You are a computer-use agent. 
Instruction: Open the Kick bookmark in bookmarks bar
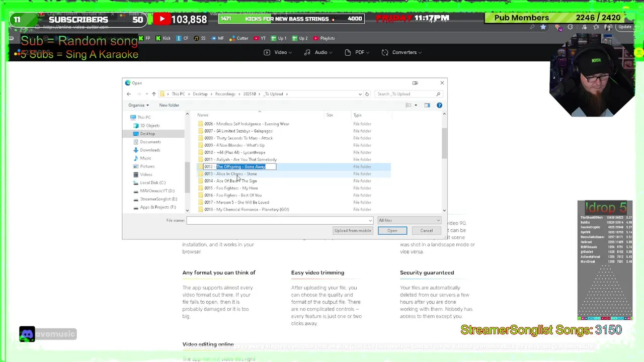coord(163,38)
